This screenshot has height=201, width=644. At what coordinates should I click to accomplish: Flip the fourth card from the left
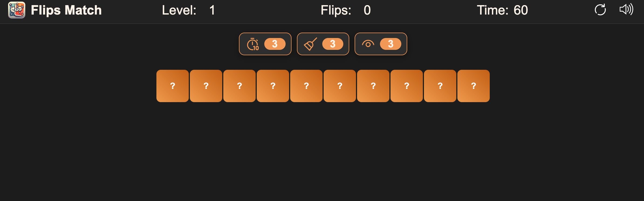tap(273, 86)
